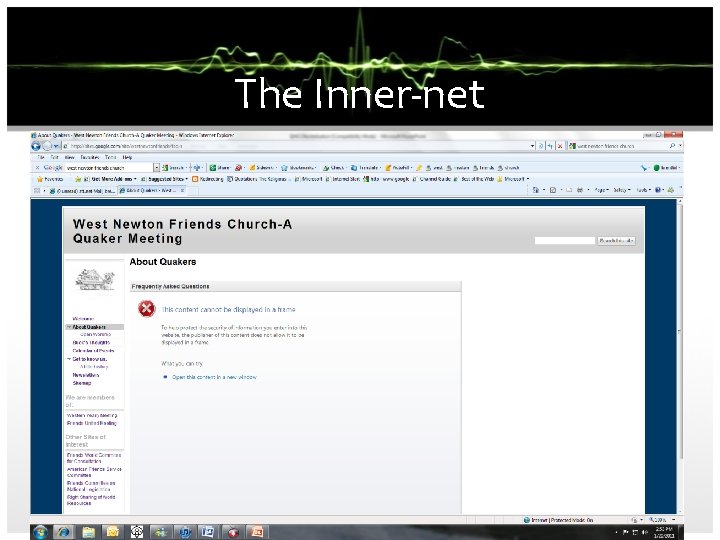Click the red stop loading X icon
This screenshot has width=720, height=540.
coord(560,146)
